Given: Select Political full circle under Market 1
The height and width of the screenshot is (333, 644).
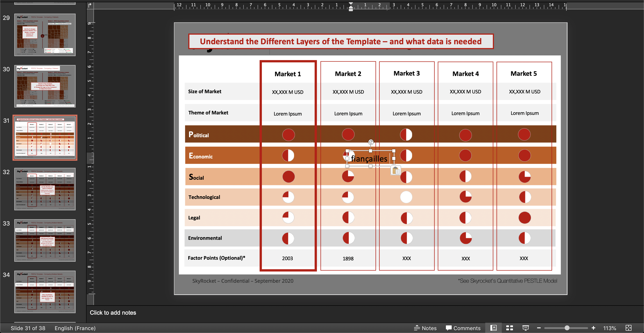Looking at the screenshot, I should (x=288, y=135).
